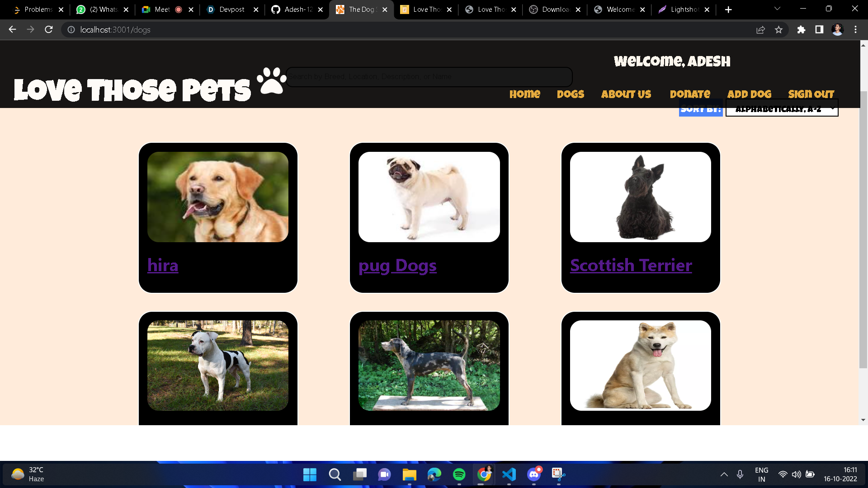
Task: Show hidden system tray icons chevron
Action: 724,474
